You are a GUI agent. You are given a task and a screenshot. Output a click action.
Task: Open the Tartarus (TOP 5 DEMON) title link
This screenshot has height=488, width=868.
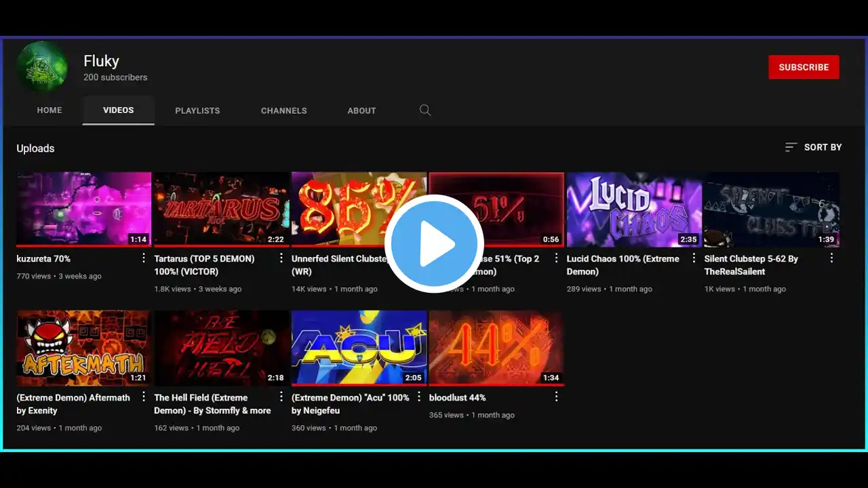pos(205,265)
